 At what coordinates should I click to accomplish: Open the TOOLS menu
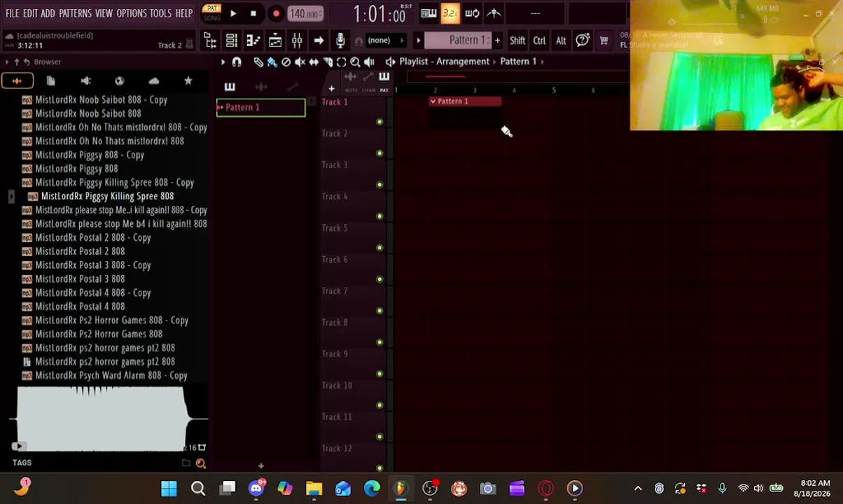(160, 13)
